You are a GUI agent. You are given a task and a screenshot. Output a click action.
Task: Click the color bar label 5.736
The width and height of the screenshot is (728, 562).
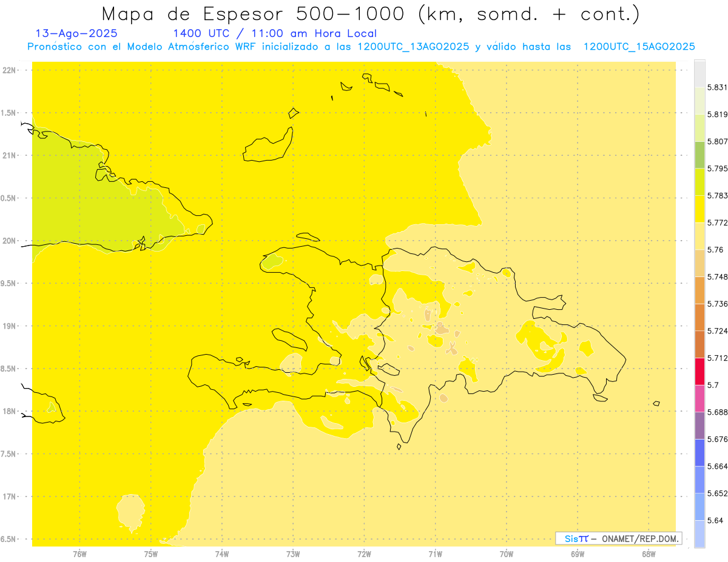717,304
